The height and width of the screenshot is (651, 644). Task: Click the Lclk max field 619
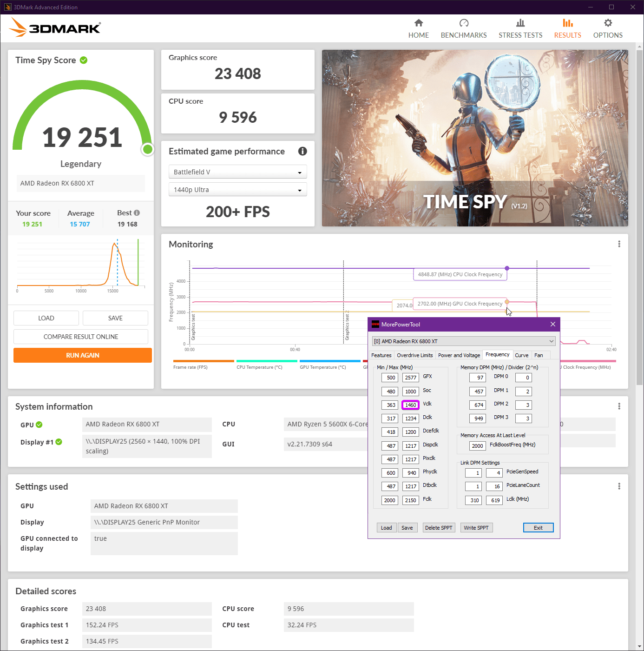pyautogui.click(x=494, y=500)
